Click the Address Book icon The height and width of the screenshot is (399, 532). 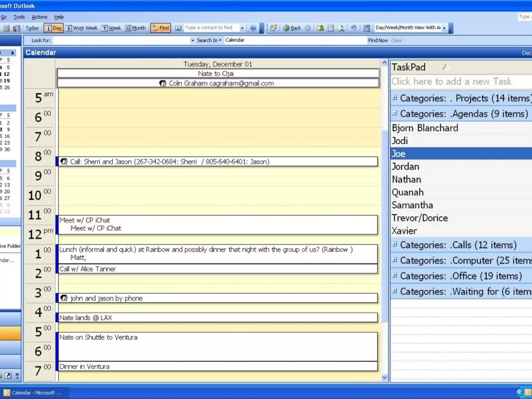178,28
